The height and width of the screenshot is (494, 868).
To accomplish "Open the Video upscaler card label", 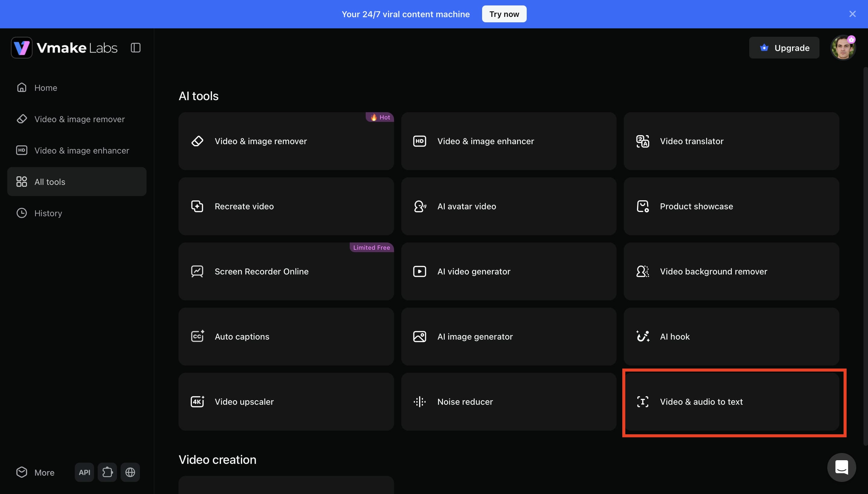I will 244,402.
